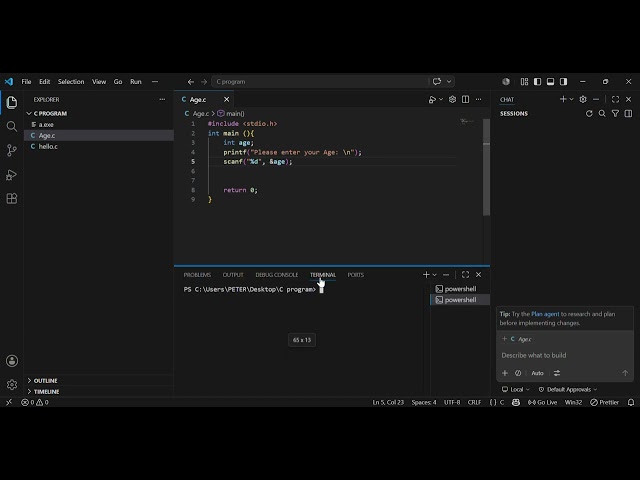
Task: Switch to the OUTPUT tab
Action: (233, 275)
